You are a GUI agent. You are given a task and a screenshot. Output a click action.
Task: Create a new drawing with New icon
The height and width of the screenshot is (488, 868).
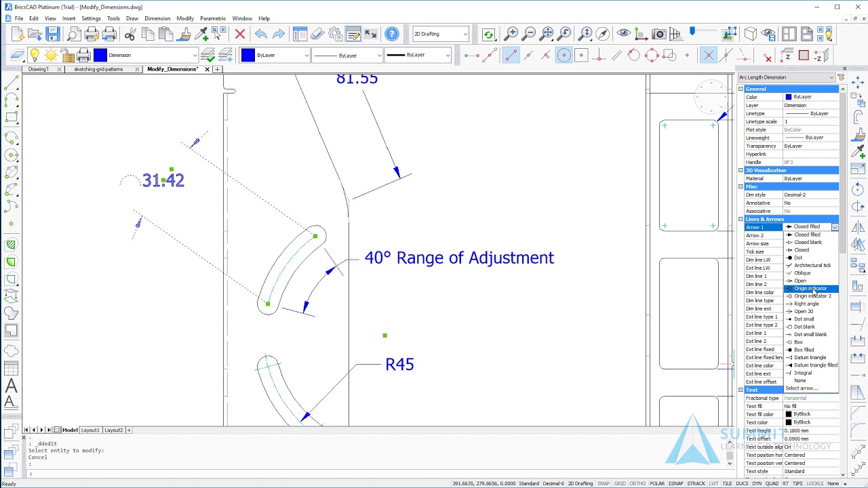tap(18, 34)
